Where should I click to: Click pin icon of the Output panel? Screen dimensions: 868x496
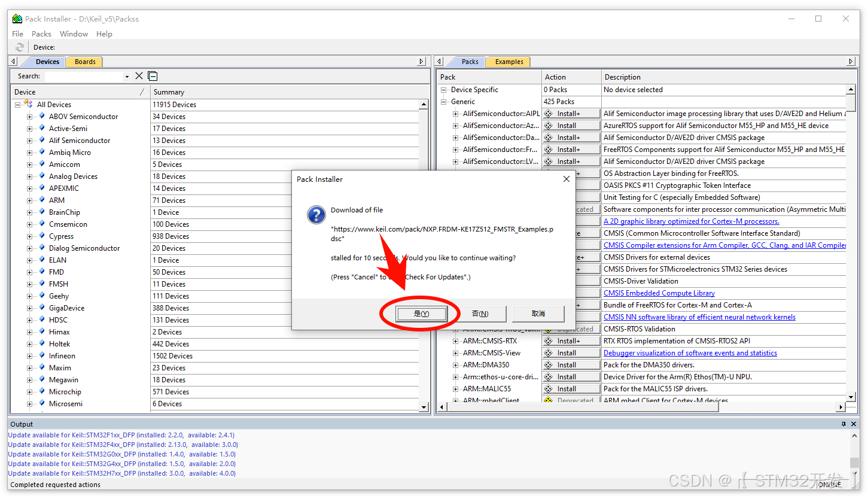click(x=844, y=424)
